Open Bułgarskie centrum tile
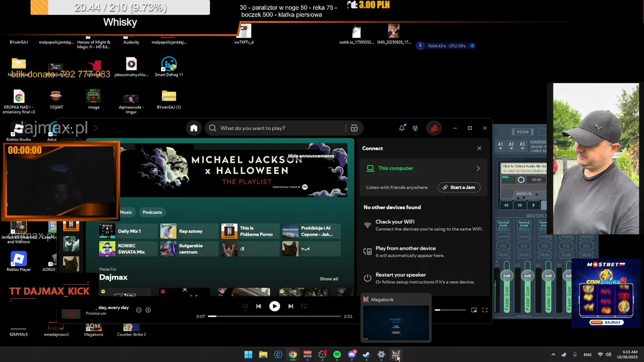644x362 pixels. pyautogui.click(x=189, y=249)
